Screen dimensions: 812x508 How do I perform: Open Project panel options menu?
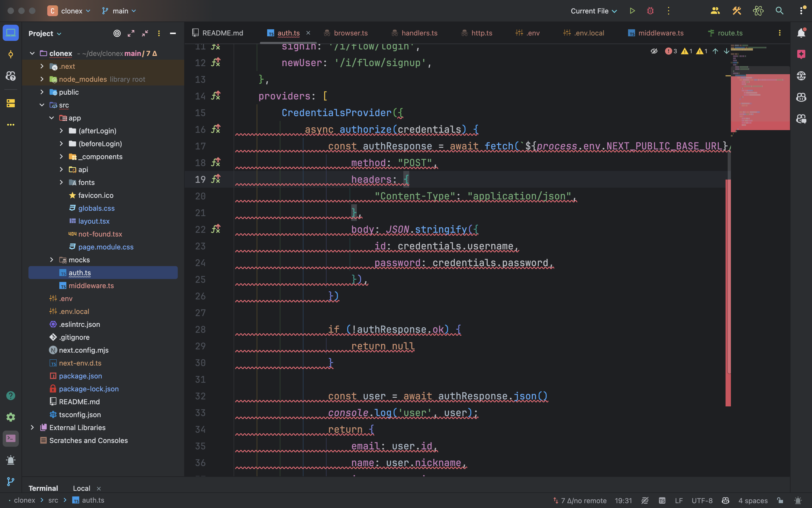point(159,33)
